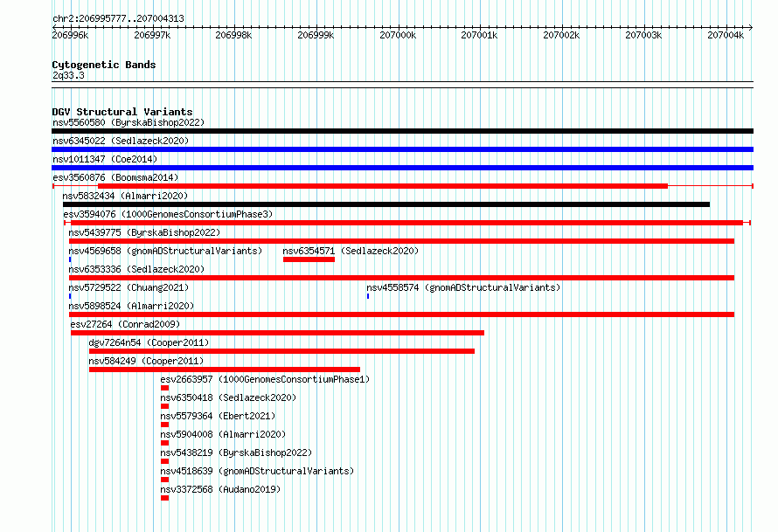Click the red bar under esv3594076
778x532 pixels.
(x=406, y=223)
